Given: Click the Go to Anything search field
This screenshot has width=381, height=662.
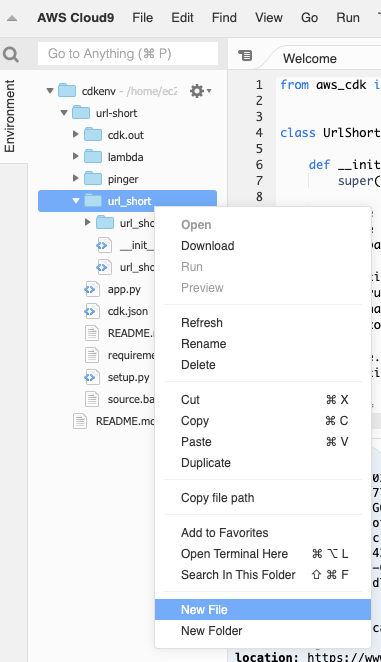Looking at the screenshot, I should 128,54.
